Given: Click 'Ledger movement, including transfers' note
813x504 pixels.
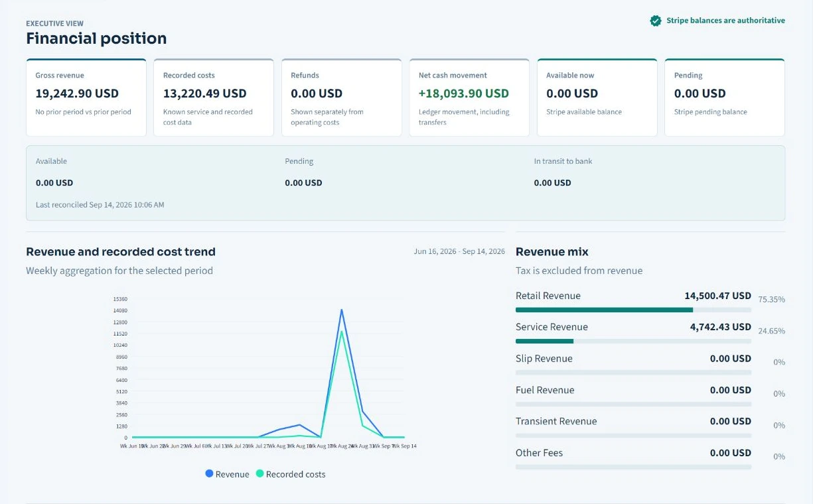Looking at the screenshot, I should (x=464, y=117).
